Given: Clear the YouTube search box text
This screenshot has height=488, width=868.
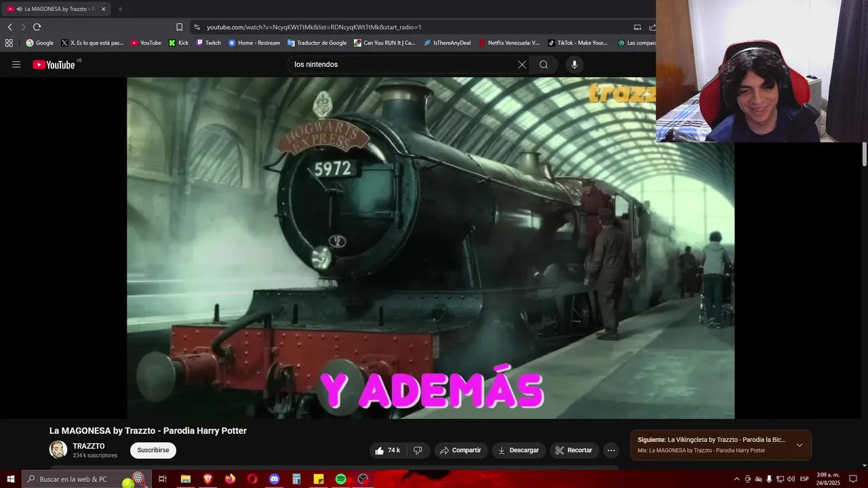Looking at the screenshot, I should tap(521, 64).
